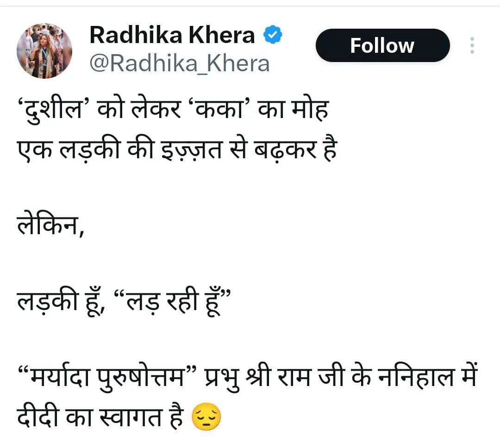Click the text दीदी का स्वागत है
Image resolution: width=500 pixels, height=448 pixels.
point(100,417)
